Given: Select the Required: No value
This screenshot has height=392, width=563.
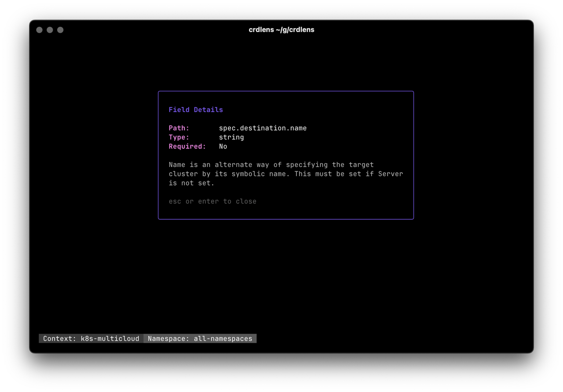Looking at the screenshot, I should coord(223,146).
